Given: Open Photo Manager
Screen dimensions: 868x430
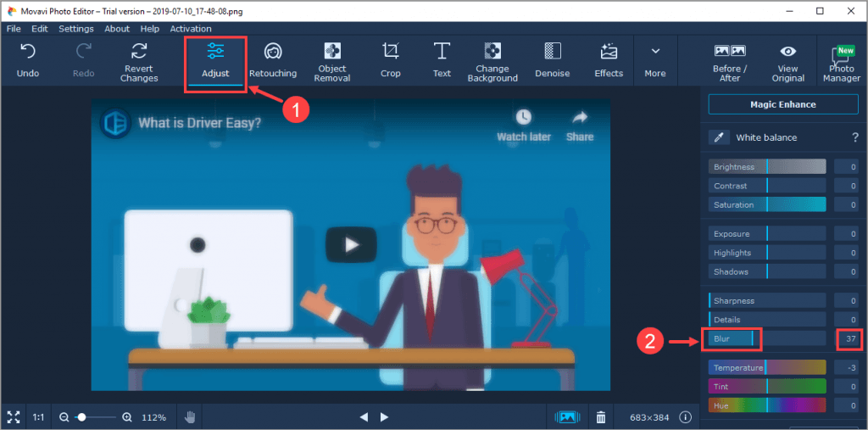Looking at the screenshot, I should pos(842,62).
